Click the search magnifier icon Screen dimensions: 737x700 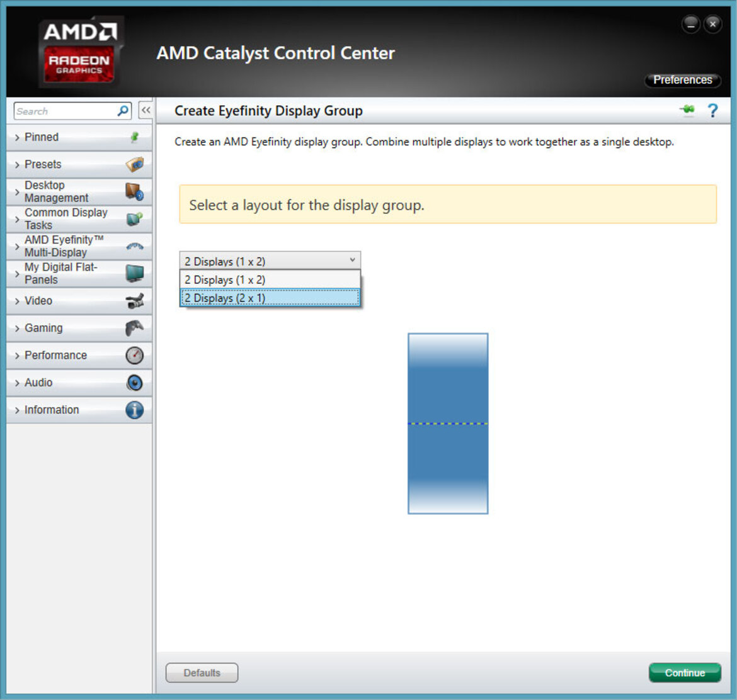click(123, 111)
